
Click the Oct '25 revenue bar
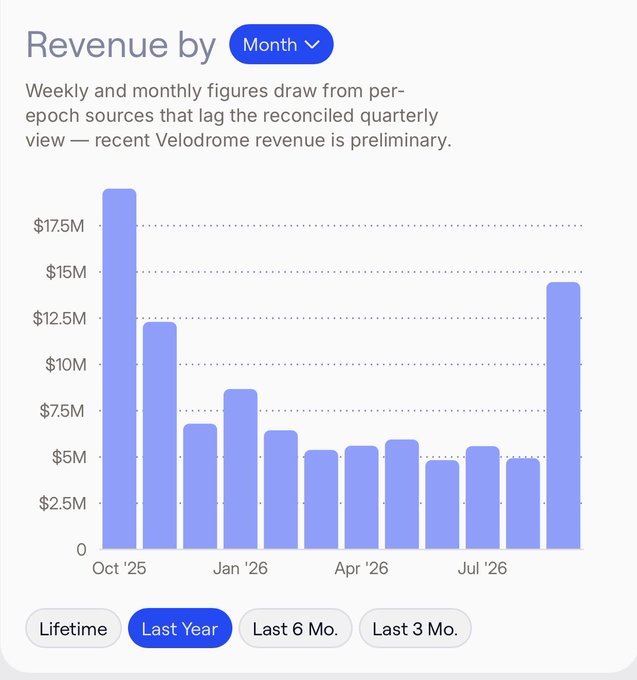119,369
